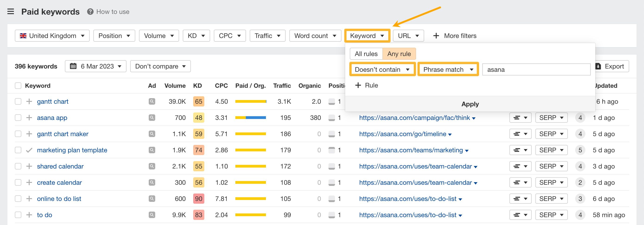The width and height of the screenshot is (644, 225).
Task: Click the ad preview icon for to do
Action: click(152, 215)
